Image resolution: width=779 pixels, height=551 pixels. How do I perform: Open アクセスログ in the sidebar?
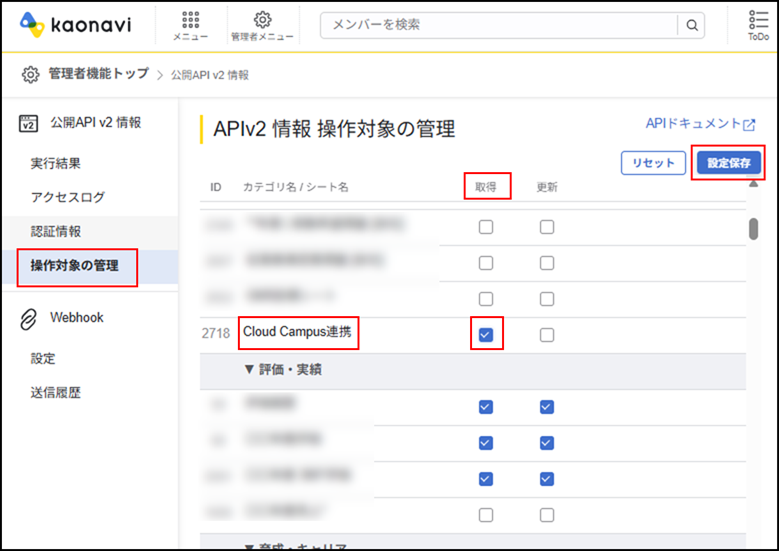point(68,197)
